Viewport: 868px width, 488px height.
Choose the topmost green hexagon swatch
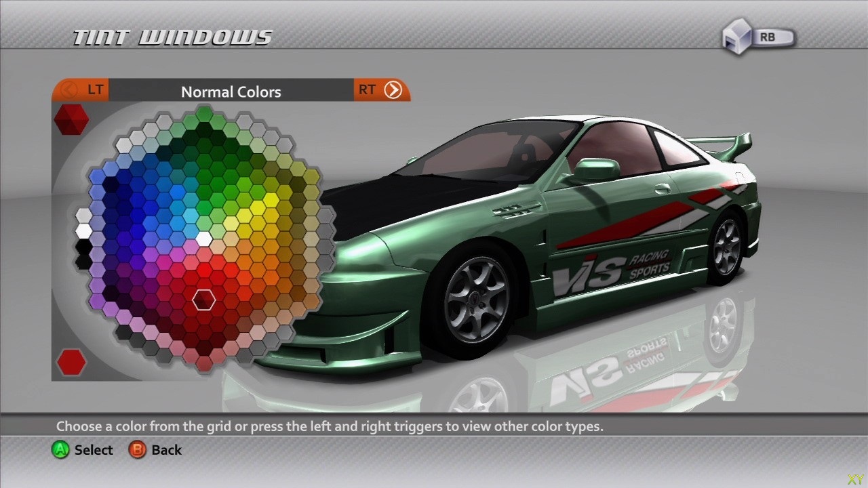point(204,113)
